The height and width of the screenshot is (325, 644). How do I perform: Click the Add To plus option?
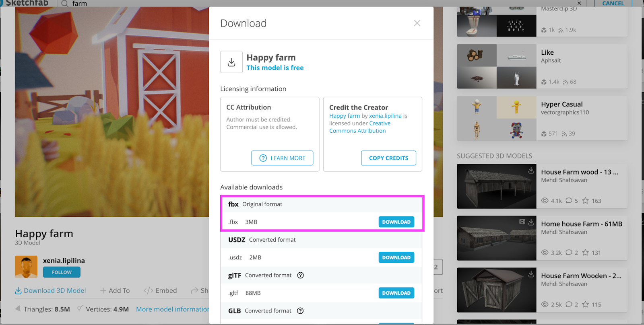click(115, 290)
